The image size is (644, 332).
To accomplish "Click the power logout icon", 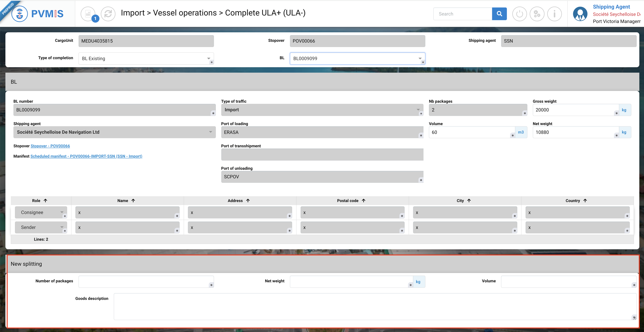I will tap(519, 14).
